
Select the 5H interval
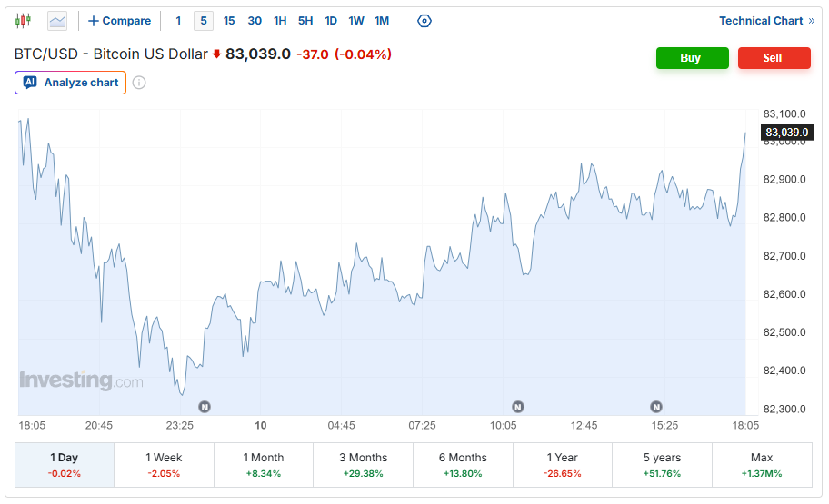pos(305,21)
